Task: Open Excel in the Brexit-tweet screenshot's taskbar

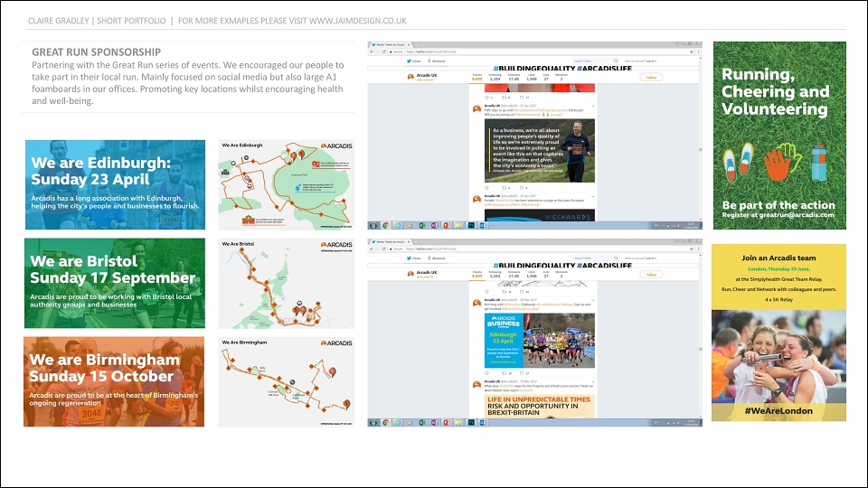Action: 422,423
